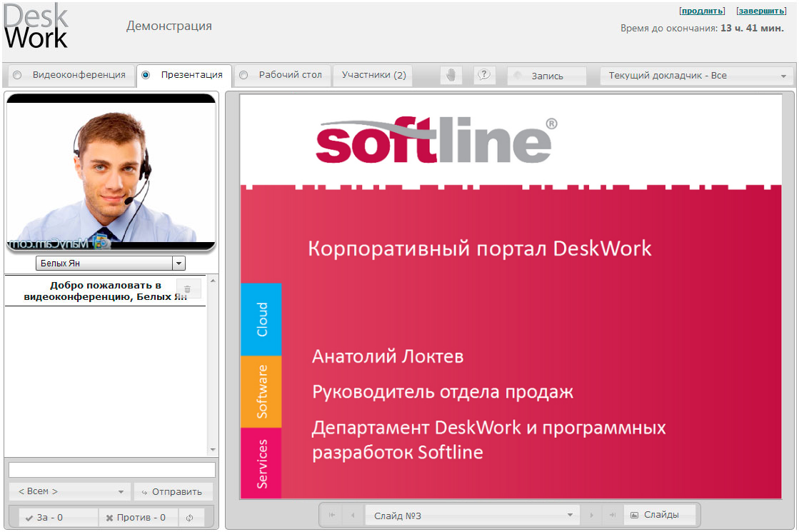Viewport: 799px width, 532px height.
Task: Expand the Текущий докладчик - Все dropdown
Action: tap(696, 76)
